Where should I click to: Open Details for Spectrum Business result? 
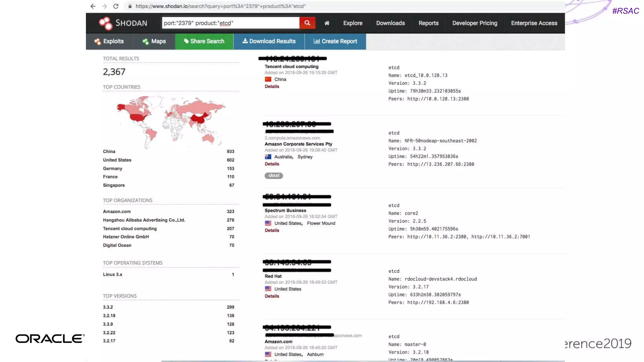point(272,230)
